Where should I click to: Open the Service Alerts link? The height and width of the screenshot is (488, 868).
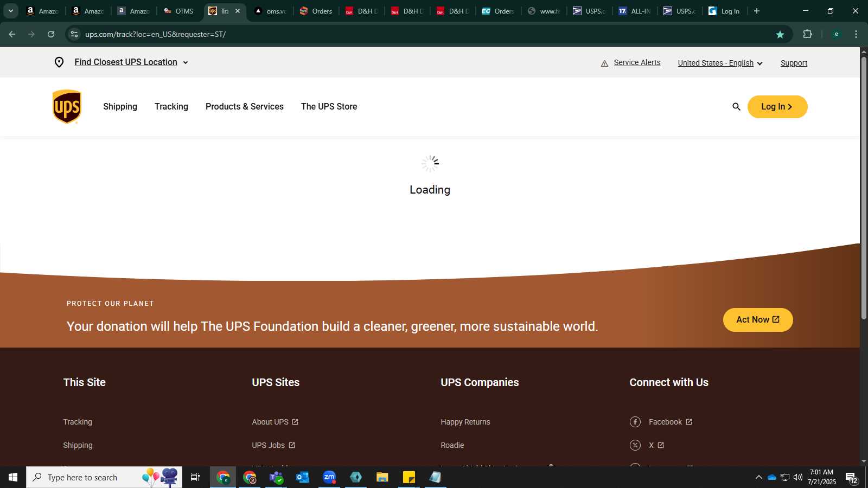tap(637, 63)
